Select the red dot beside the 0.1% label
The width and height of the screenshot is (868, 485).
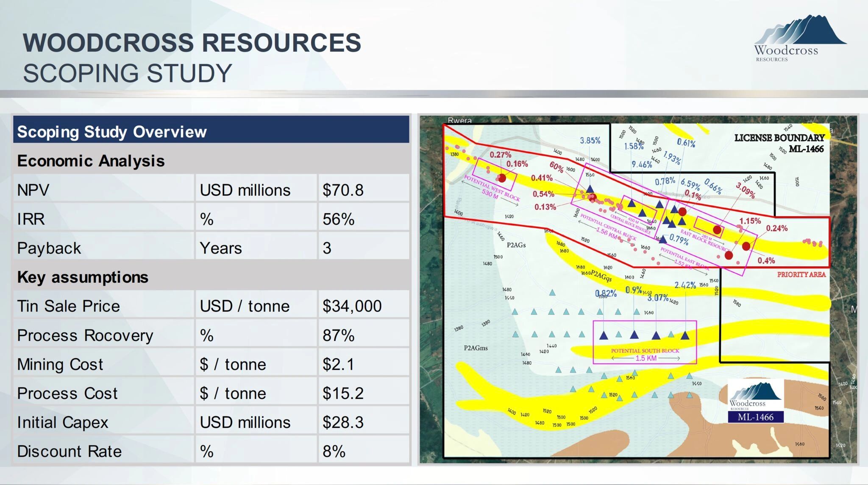coord(682,211)
